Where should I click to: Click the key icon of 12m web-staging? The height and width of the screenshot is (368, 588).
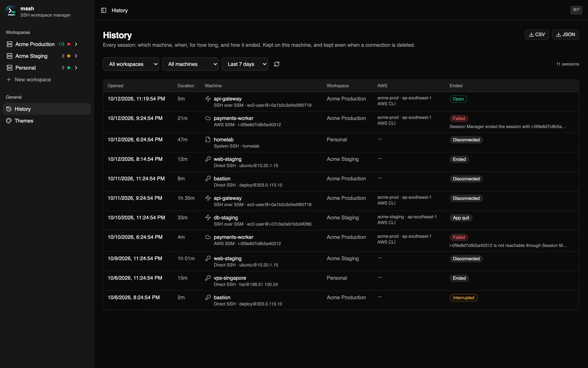click(x=208, y=159)
